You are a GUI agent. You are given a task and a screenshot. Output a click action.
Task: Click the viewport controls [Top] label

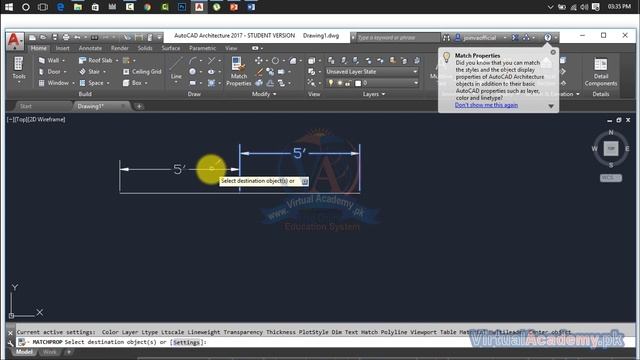(20, 120)
